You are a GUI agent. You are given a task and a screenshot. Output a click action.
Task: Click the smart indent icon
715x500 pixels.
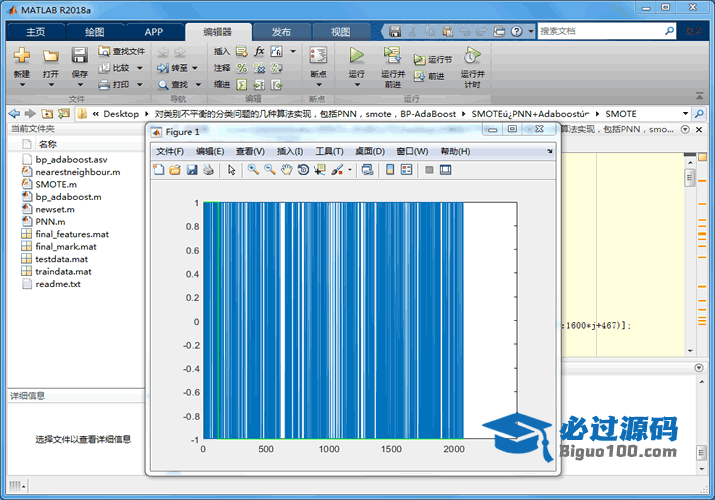(242, 85)
